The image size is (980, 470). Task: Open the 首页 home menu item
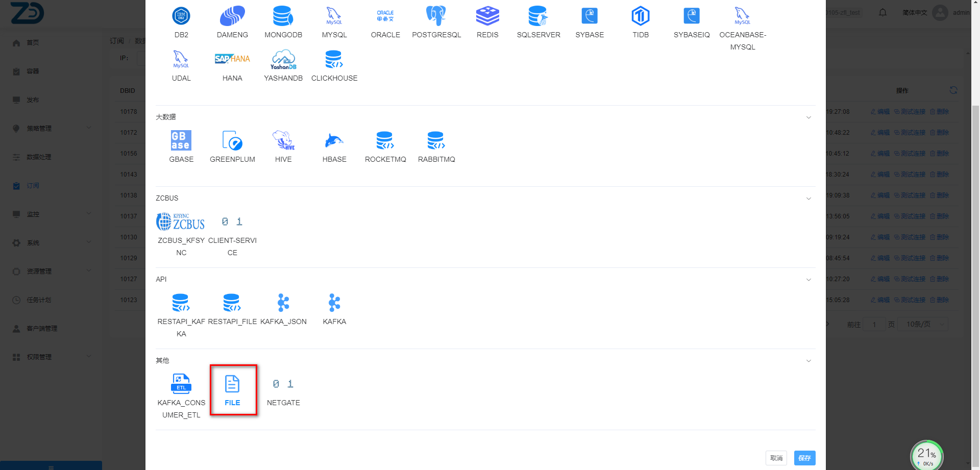[33, 43]
